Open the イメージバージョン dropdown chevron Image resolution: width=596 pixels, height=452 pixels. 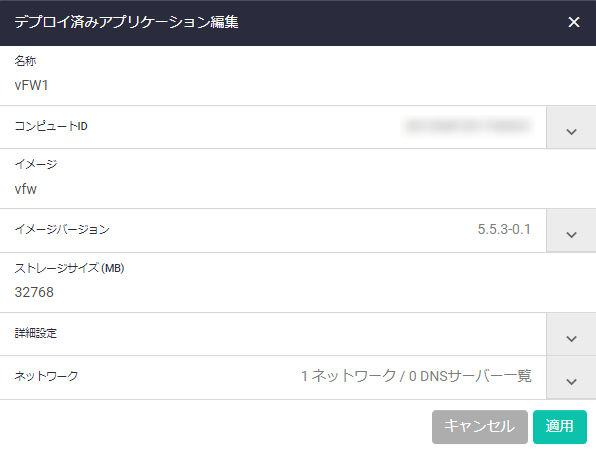[x=571, y=230]
